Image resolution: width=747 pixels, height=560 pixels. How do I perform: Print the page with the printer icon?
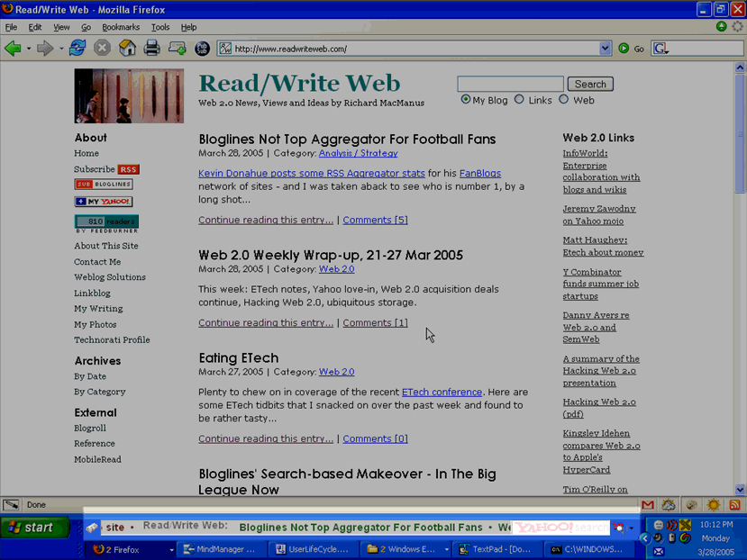(152, 48)
